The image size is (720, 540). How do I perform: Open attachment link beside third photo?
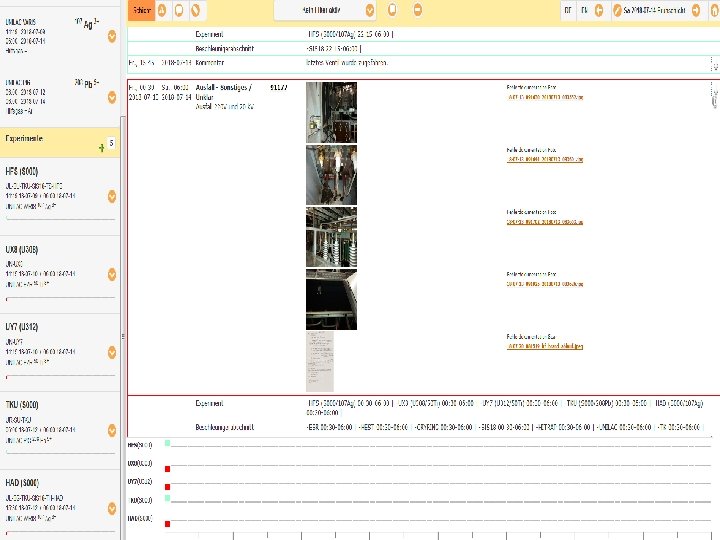pos(545,222)
